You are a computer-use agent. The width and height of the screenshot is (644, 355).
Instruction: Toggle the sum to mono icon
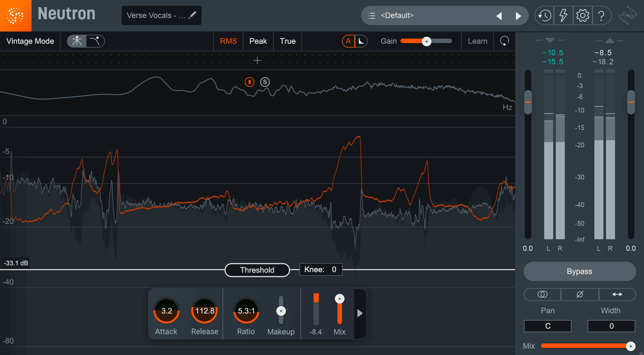[542, 295]
